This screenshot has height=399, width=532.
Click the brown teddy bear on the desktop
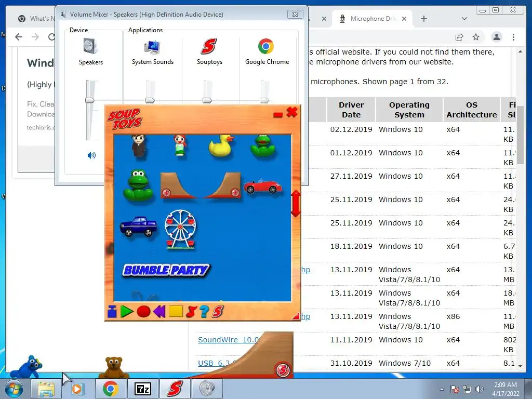click(114, 367)
